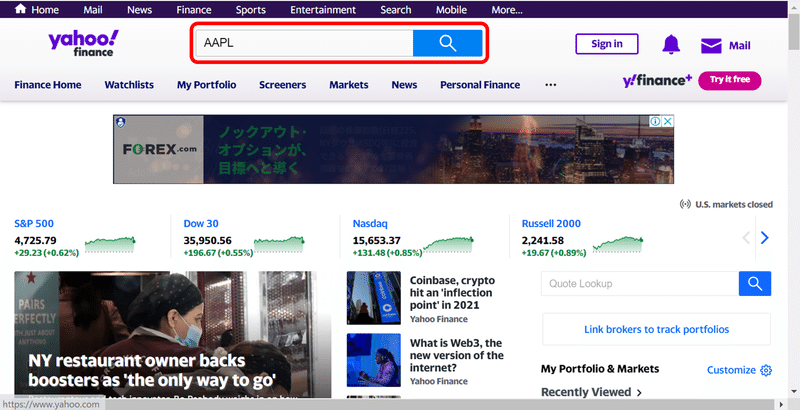
Task: Click the FOREX.com banner ad
Action: click(x=393, y=149)
